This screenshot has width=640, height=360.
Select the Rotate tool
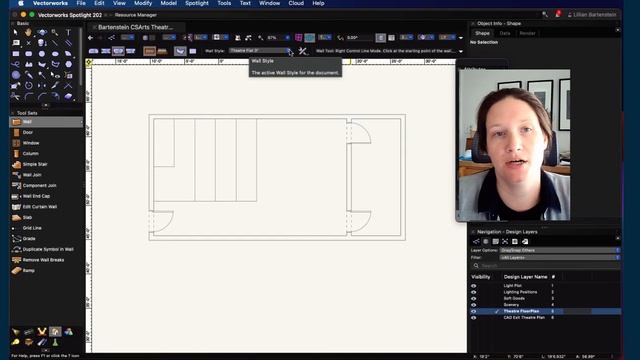[28, 86]
